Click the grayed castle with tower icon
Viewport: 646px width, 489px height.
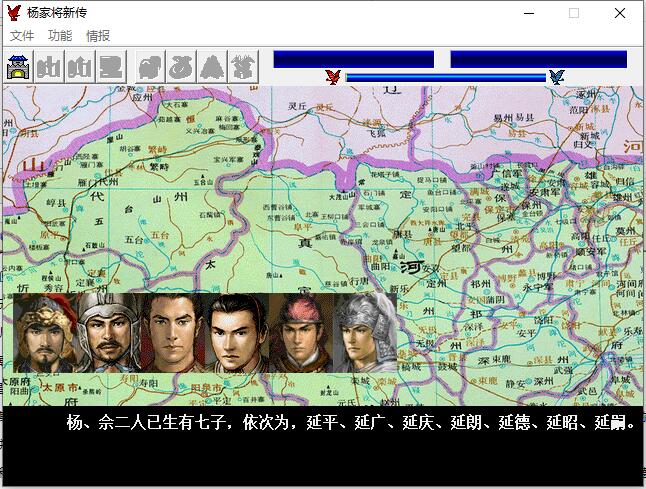80,67
